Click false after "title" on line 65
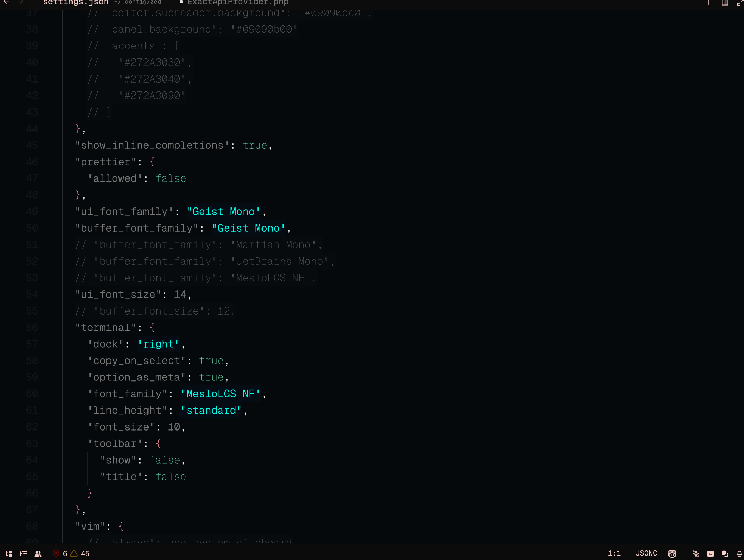The width and height of the screenshot is (744, 560). pos(171,477)
